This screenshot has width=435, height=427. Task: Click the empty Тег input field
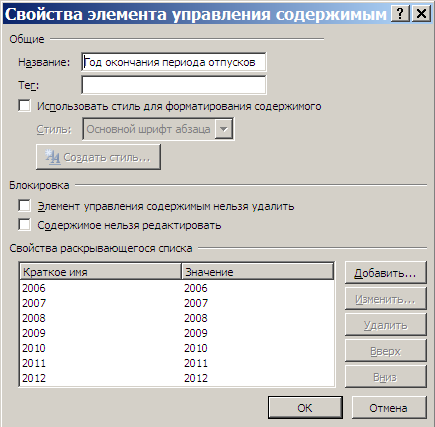point(174,85)
